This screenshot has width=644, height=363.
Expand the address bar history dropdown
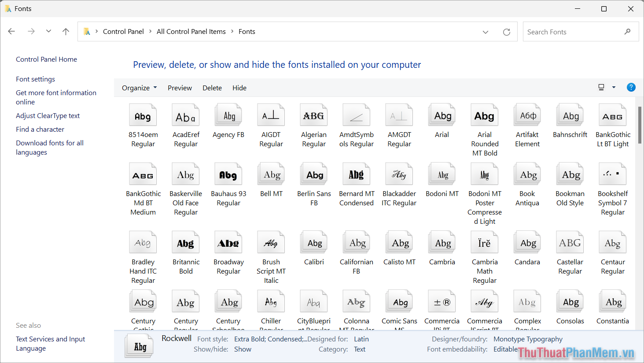pyautogui.click(x=486, y=31)
